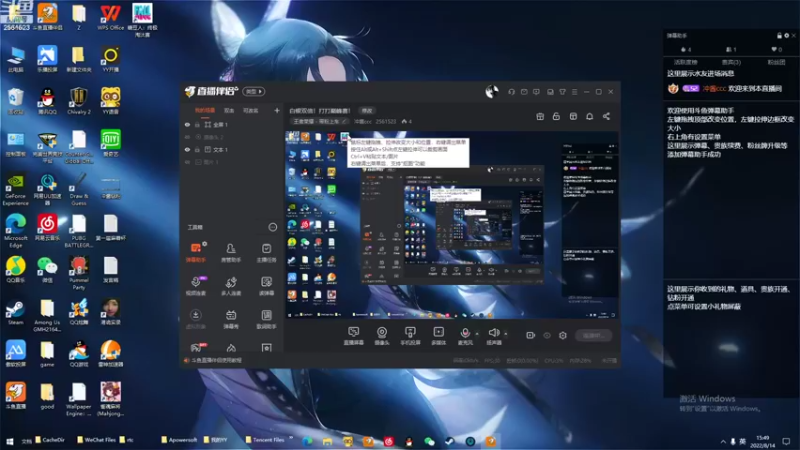Toggle preview eye icon in the bottom bar
Viewport: 800px width, 450px height.
tap(547, 335)
